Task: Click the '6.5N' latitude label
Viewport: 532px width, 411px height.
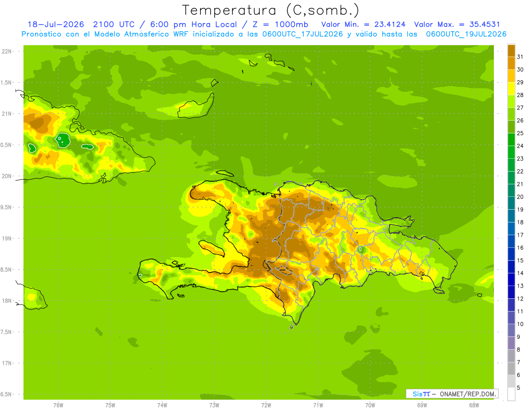Action: click(6, 394)
